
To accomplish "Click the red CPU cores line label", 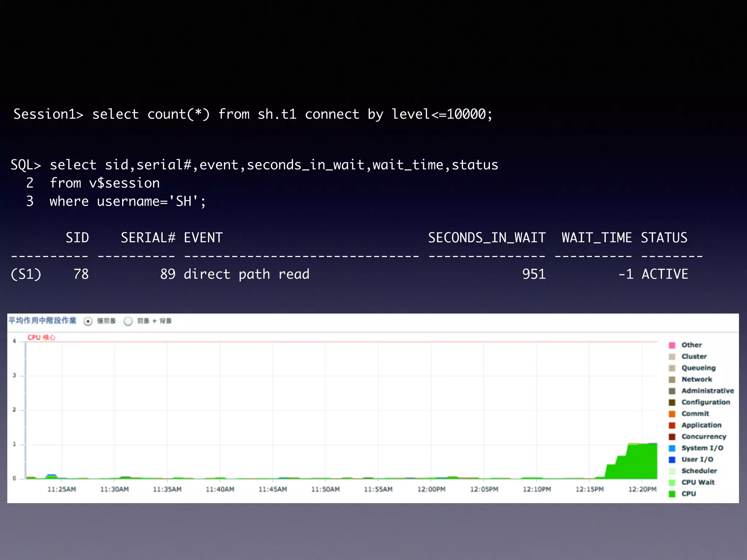I will (x=42, y=338).
